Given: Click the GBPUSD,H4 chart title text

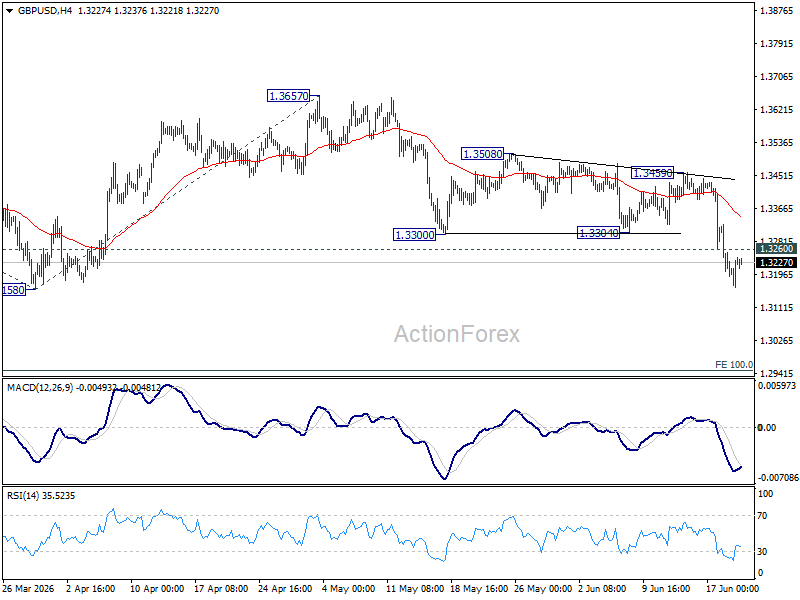Looking at the screenshot, I should (45, 11).
